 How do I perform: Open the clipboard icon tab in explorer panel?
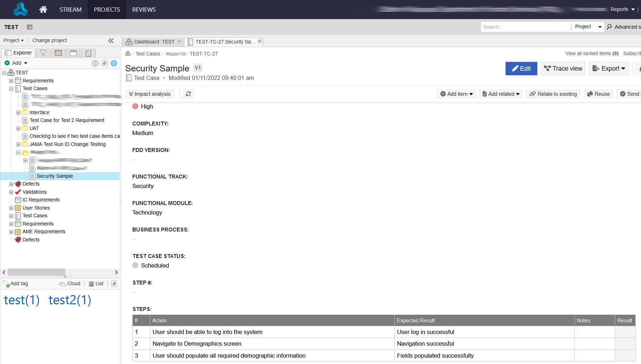88,53
